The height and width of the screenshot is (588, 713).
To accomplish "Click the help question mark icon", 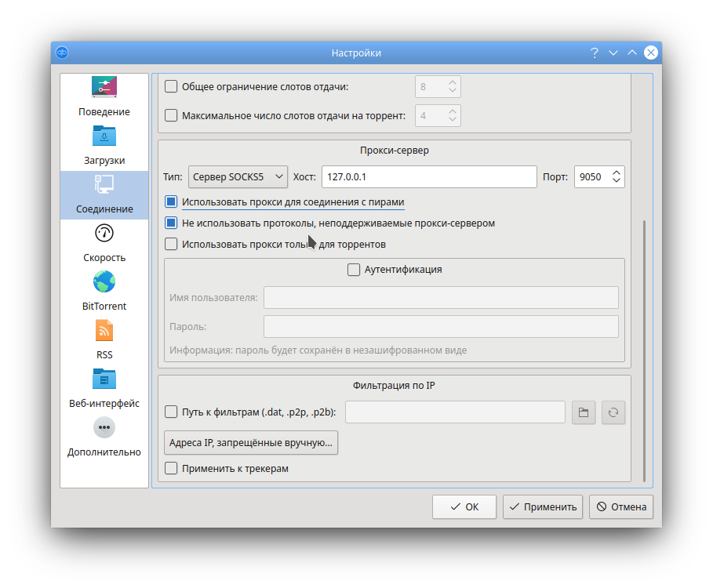I will (595, 53).
